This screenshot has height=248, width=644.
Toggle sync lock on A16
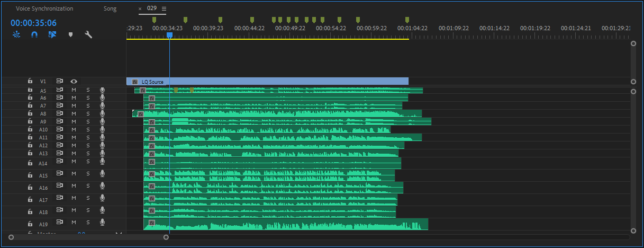pyautogui.click(x=59, y=187)
